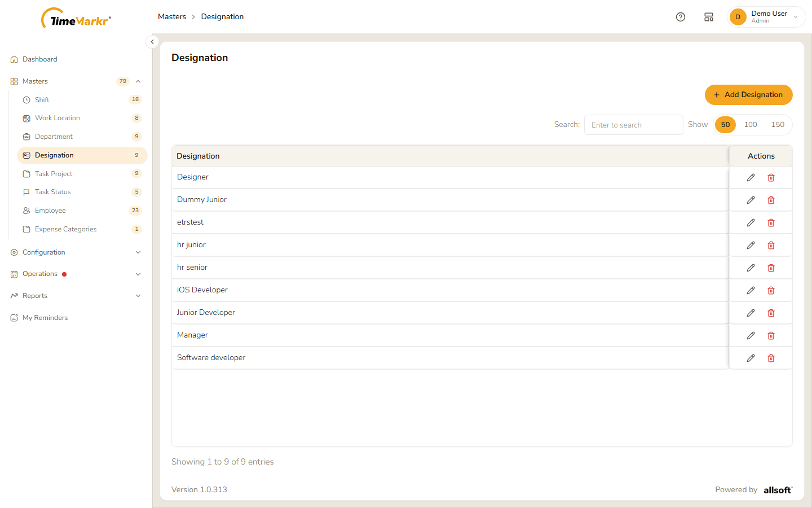Viewport: 812px width, 508px height.
Task: Edit the Designer designation
Action: 751,178
